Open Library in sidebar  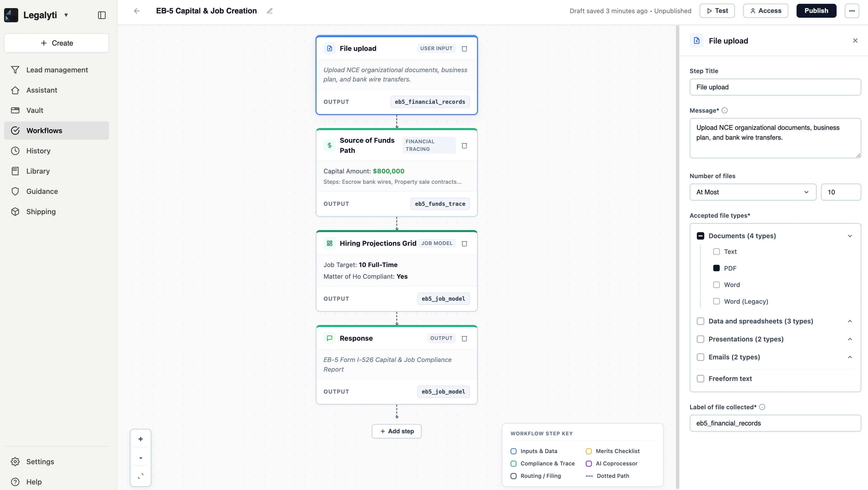pos(56,171)
